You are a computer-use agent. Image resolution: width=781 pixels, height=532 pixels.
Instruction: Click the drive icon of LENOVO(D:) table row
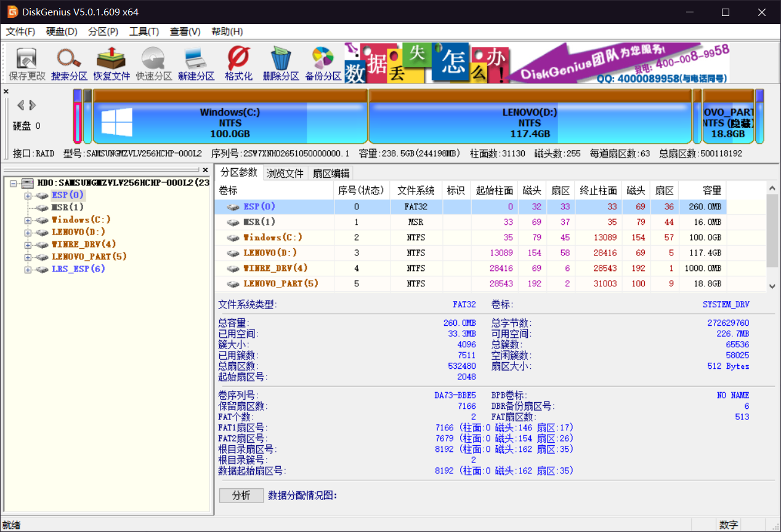click(233, 253)
